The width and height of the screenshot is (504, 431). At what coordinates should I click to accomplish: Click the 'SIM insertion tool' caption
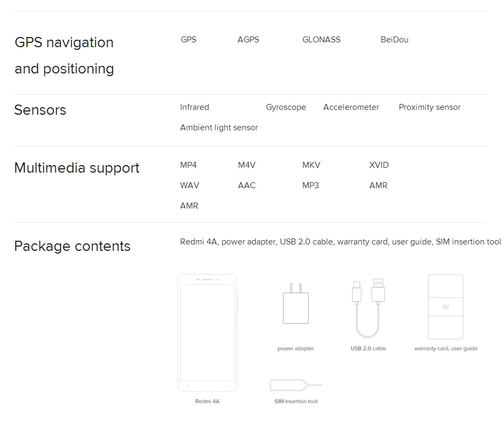pyautogui.click(x=296, y=401)
